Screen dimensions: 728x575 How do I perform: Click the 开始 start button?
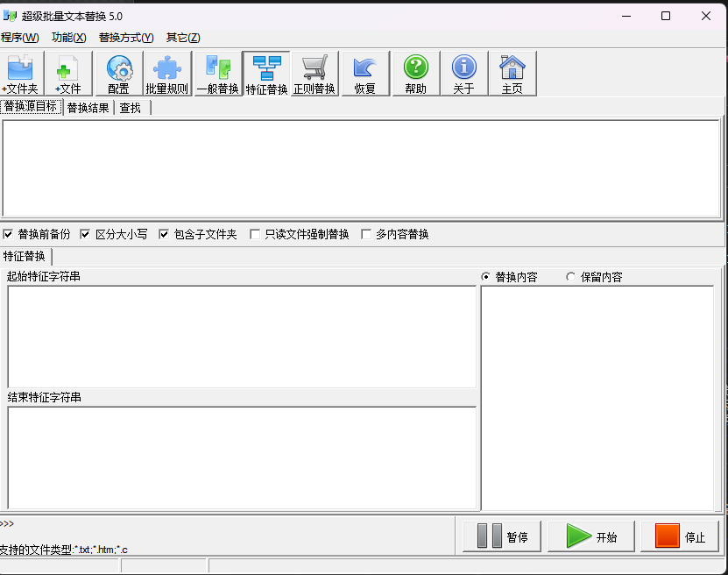(590, 536)
